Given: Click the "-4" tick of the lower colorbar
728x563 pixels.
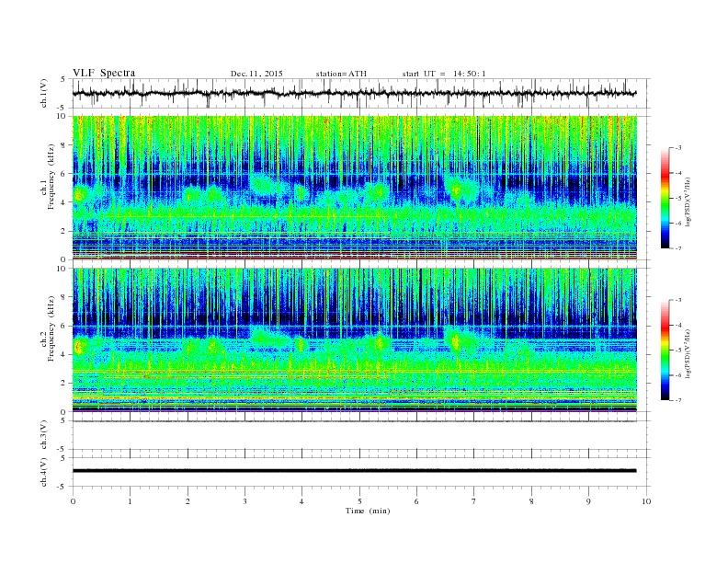Looking at the screenshot, I should (677, 325).
